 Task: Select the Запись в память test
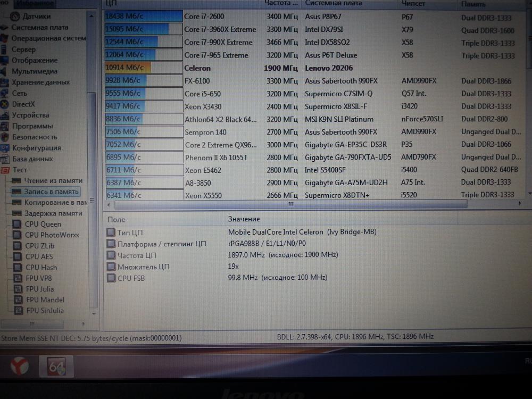(x=46, y=192)
